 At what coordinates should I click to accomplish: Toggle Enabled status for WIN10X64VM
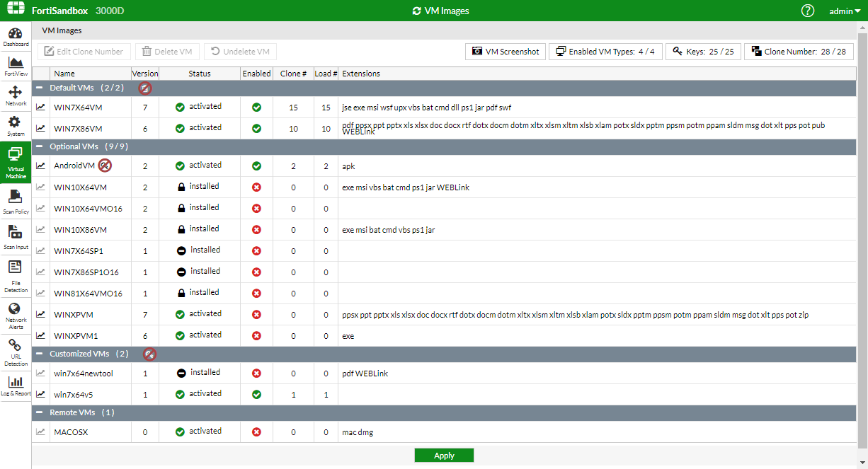(x=256, y=187)
